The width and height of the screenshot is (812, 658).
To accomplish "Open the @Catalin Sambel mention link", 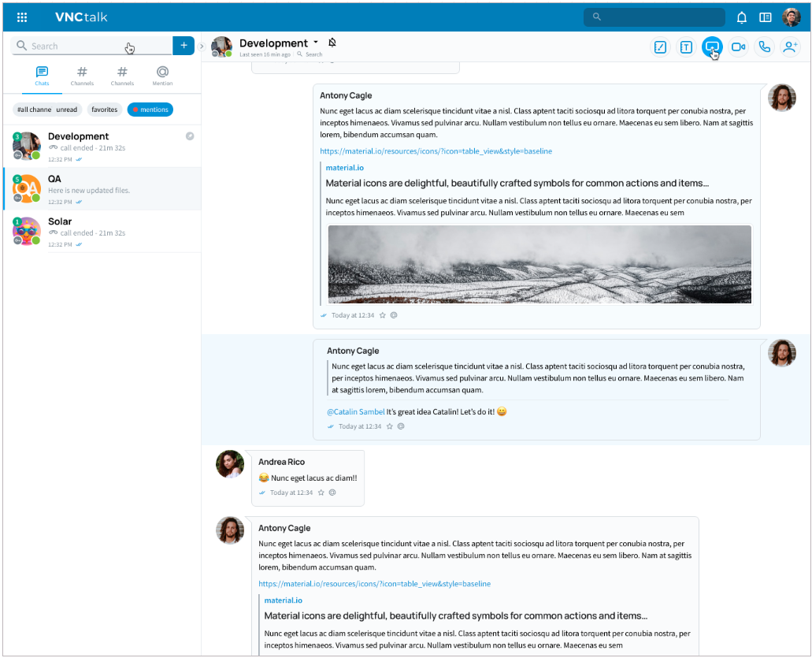I will coord(355,411).
